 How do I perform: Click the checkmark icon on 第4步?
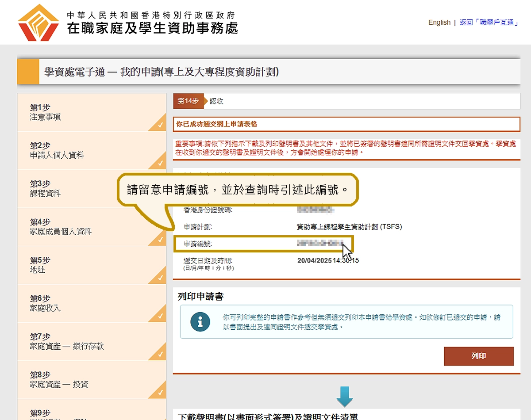tap(160, 240)
